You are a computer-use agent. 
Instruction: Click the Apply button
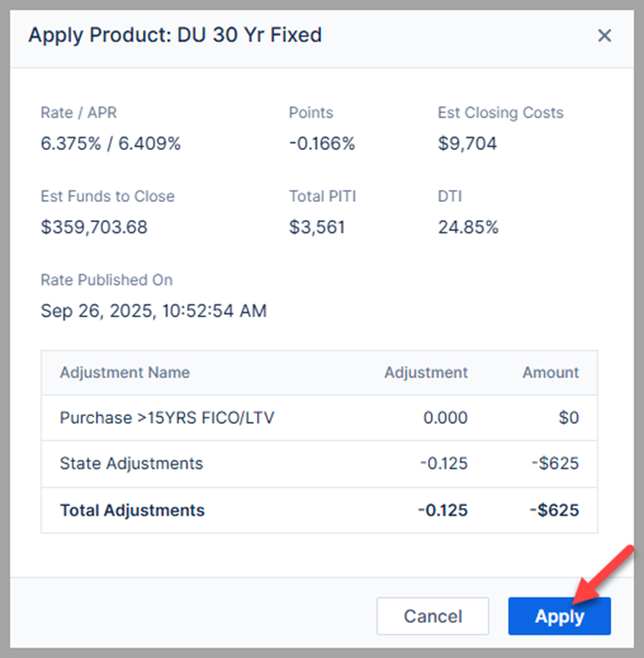point(559,617)
